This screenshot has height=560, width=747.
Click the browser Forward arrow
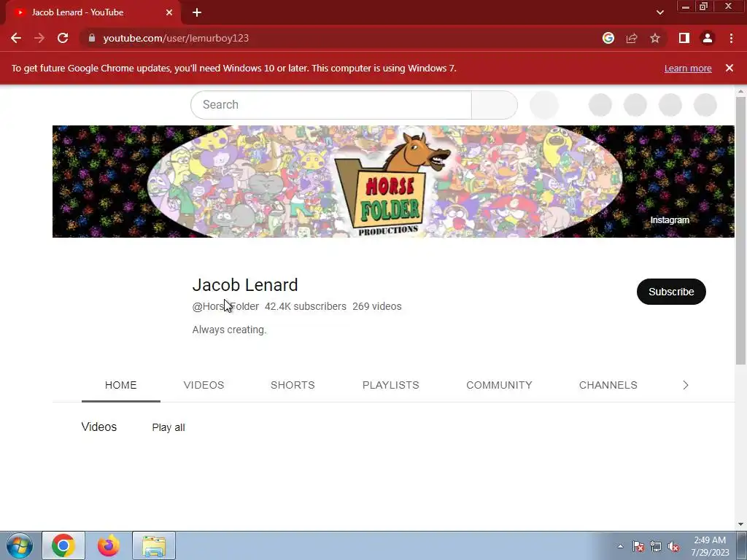(x=39, y=38)
